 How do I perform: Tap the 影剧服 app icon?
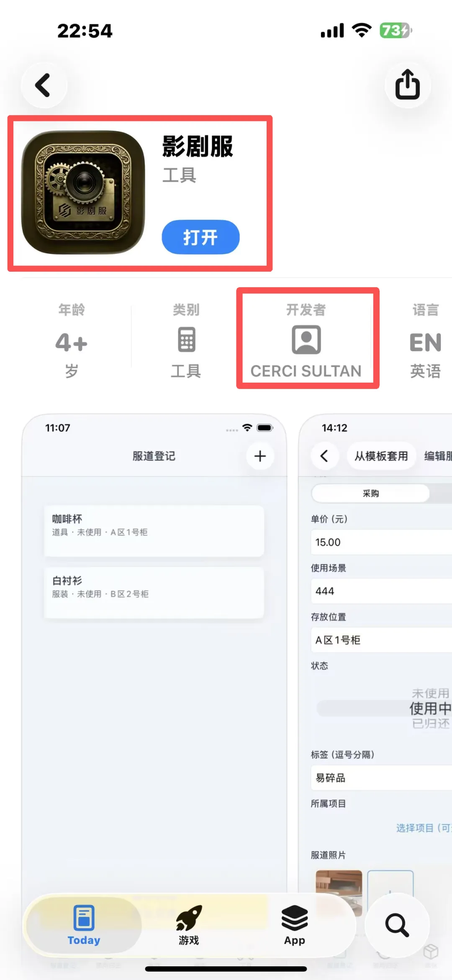(x=83, y=193)
